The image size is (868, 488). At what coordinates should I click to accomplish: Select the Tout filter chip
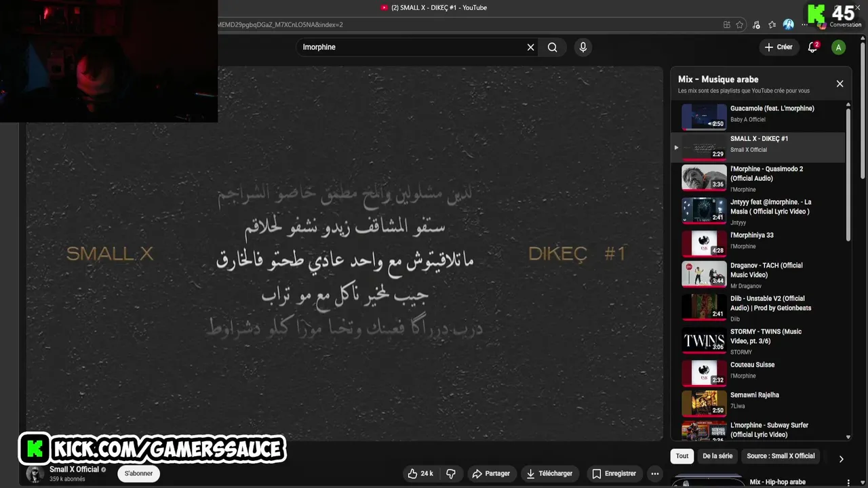coord(682,456)
